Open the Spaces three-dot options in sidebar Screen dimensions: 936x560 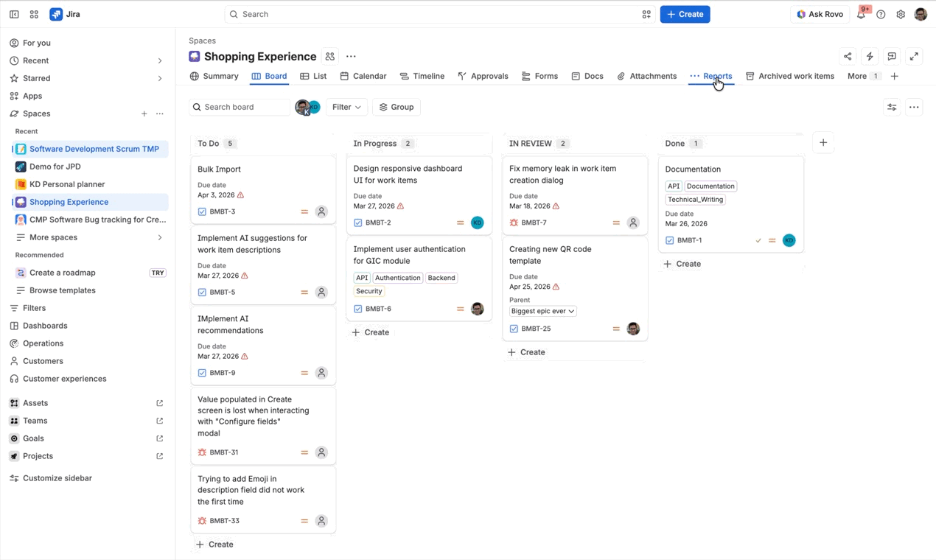click(160, 113)
